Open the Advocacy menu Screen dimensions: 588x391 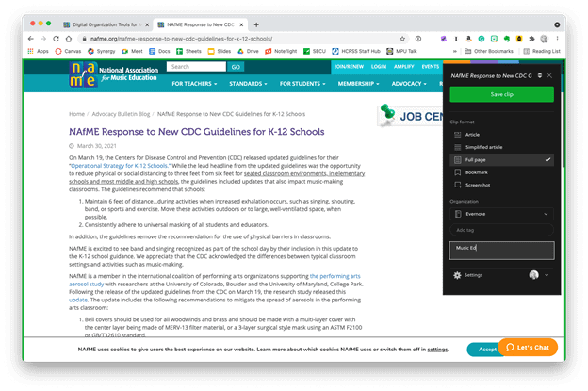click(409, 84)
